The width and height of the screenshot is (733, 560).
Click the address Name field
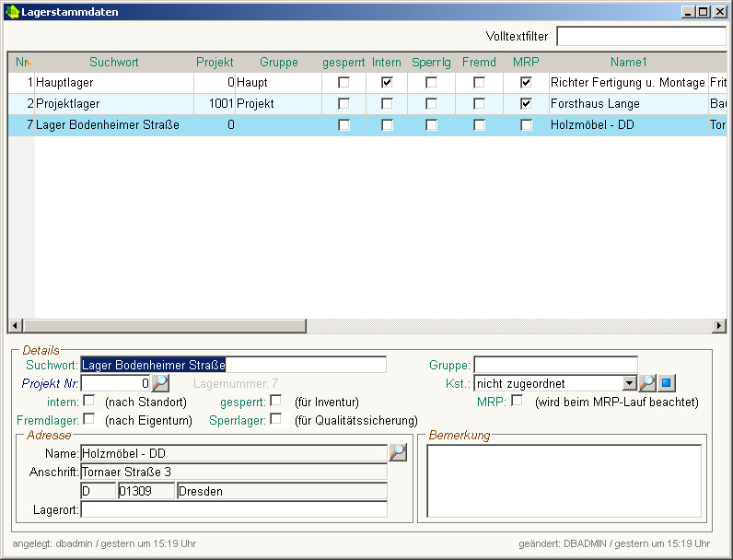(x=234, y=453)
